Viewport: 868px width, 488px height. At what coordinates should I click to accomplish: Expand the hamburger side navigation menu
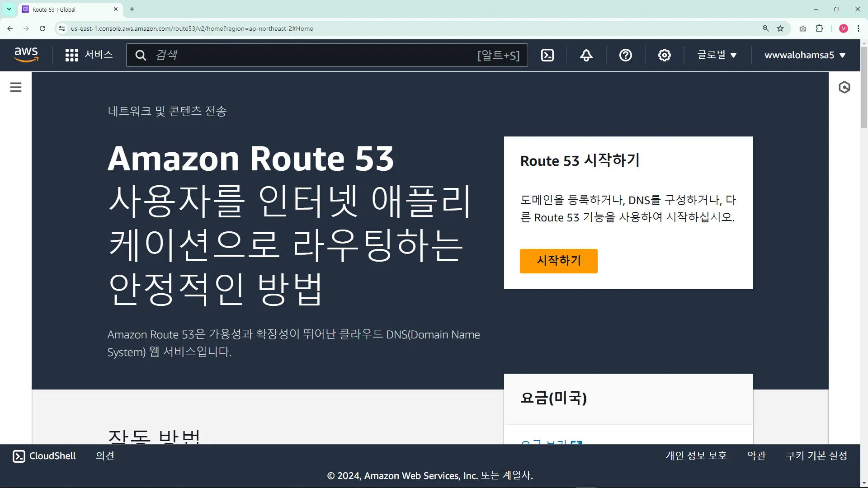click(16, 87)
